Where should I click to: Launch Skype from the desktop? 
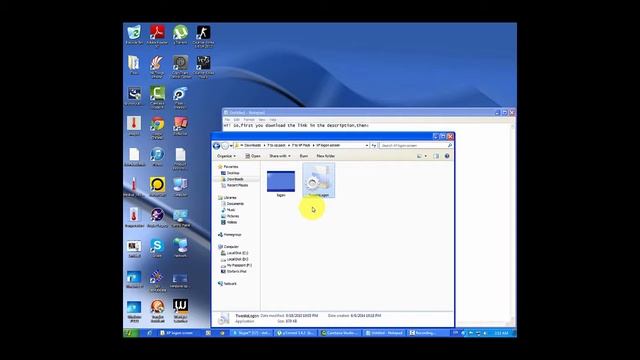pos(157,248)
